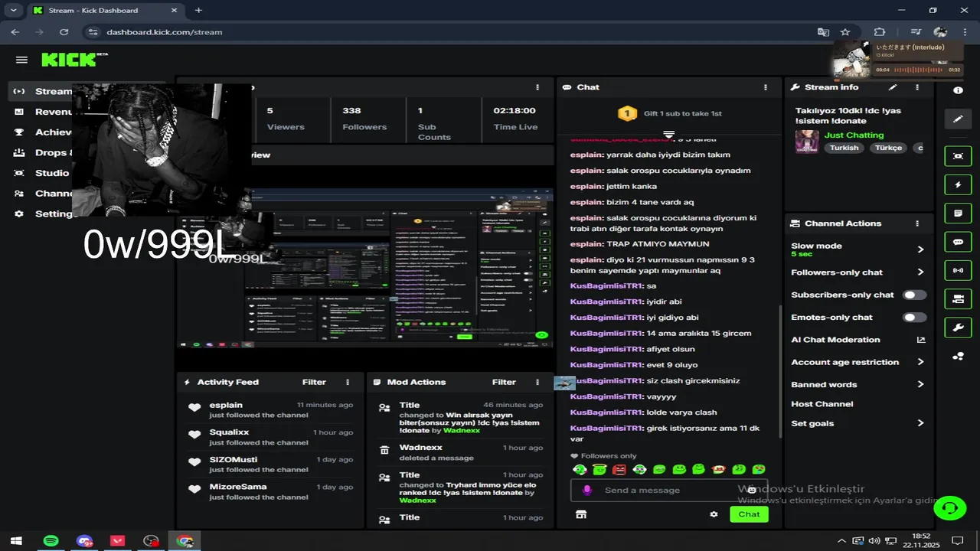Viewport: 980px width, 551px height.
Task: Open Chat panel three-dot menu
Action: click(x=765, y=87)
